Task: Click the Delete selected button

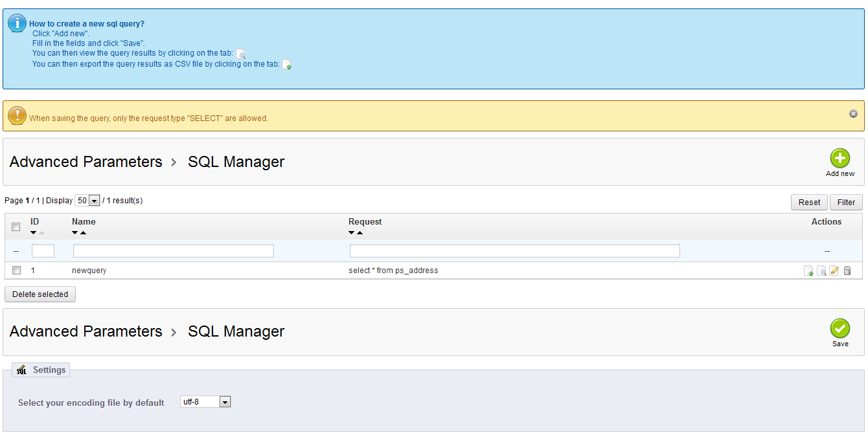Action: coord(40,294)
